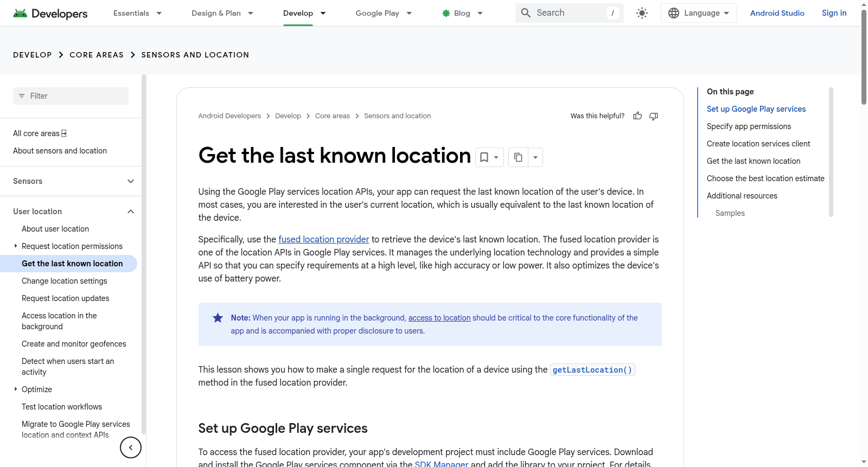Click the thumbs up helpful icon
The height and width of the screenshot is (467, 868).
[637, 116]
